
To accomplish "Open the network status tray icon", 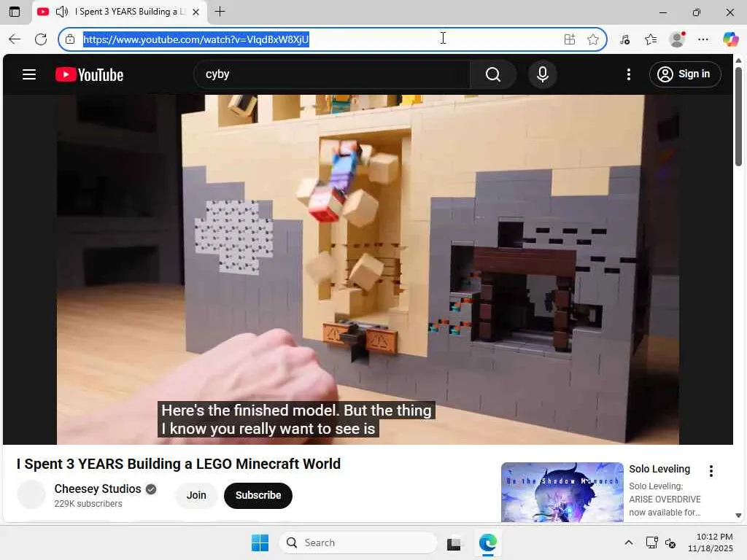I will click(x=651, y=542).
